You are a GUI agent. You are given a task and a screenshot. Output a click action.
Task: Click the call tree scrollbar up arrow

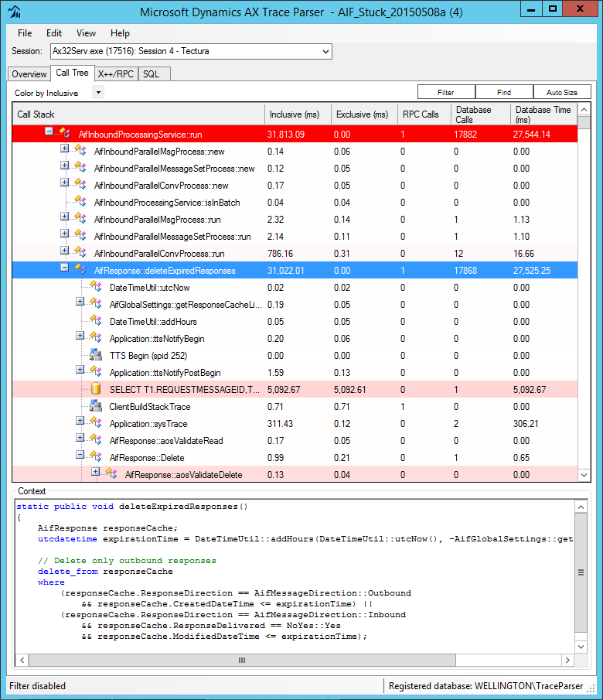coord(584,109)
